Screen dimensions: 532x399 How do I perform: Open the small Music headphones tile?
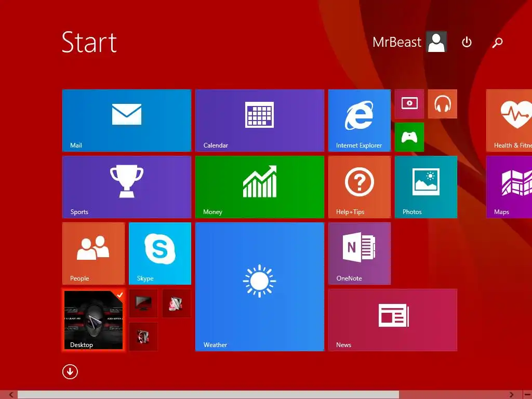point(443,104)
